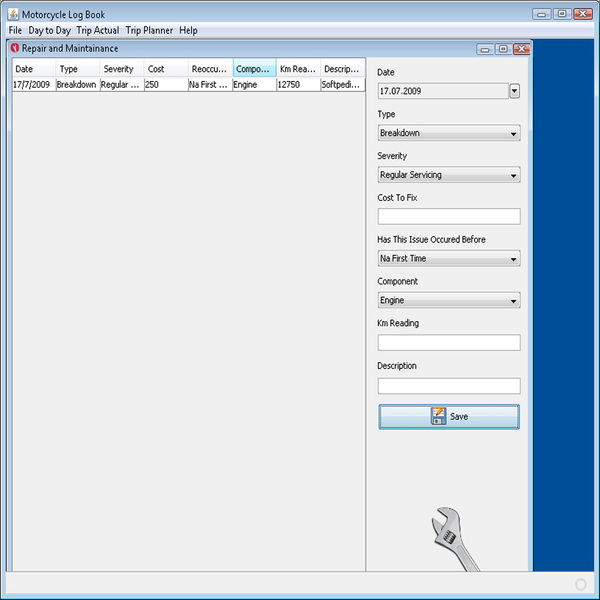Select the 17/7/2009 table cell
The image size is (600, 600).
pos(34,85)
